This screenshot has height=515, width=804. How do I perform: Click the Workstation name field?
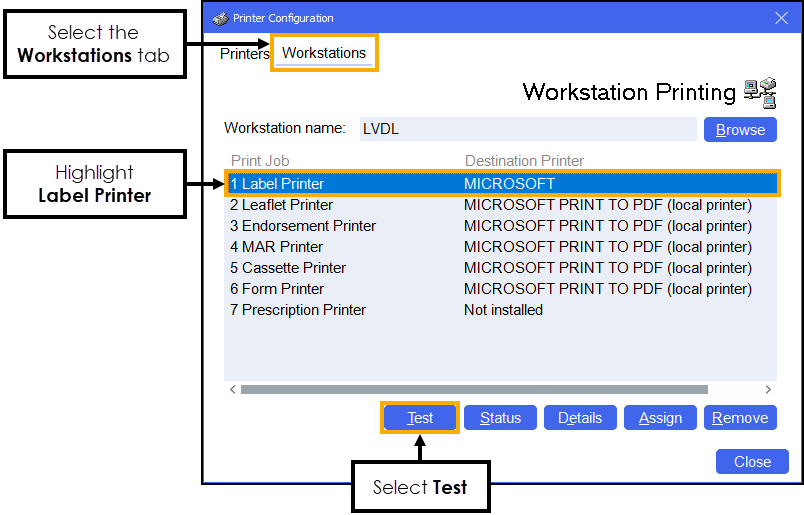click(x=526, y=129)
